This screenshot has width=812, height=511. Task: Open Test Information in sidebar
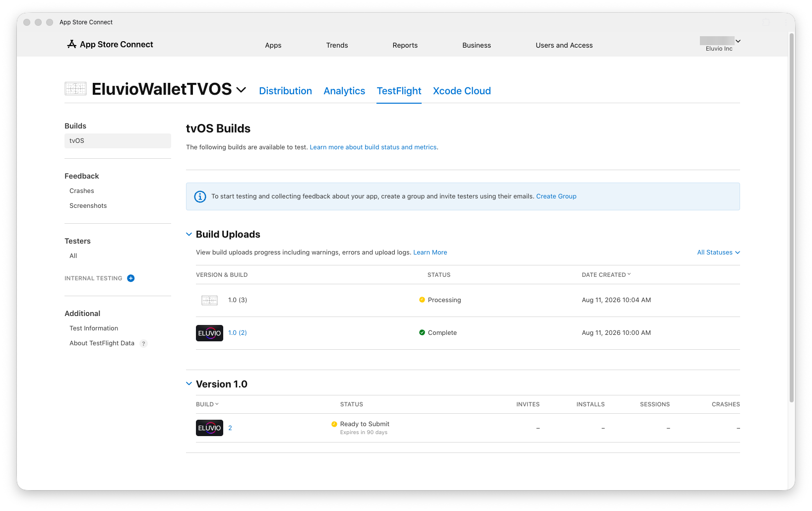[x=94, y=328]
